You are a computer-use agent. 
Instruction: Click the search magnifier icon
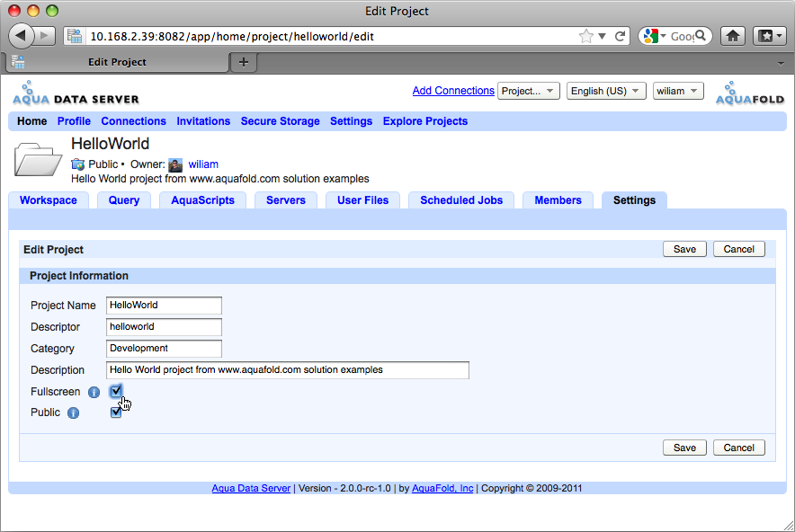[x=701, y=36]
